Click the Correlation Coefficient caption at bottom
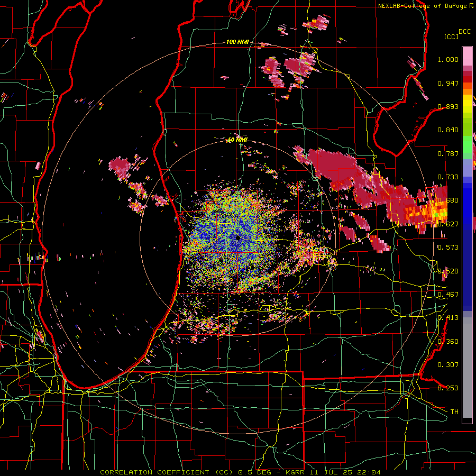The image size is (476, 476). coord(240,472)
